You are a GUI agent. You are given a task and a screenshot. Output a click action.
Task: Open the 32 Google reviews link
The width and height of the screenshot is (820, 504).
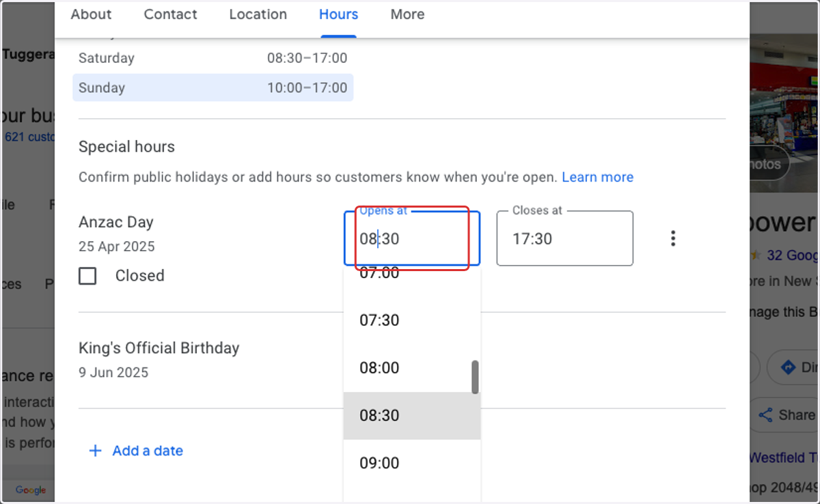tap(793, 255)
